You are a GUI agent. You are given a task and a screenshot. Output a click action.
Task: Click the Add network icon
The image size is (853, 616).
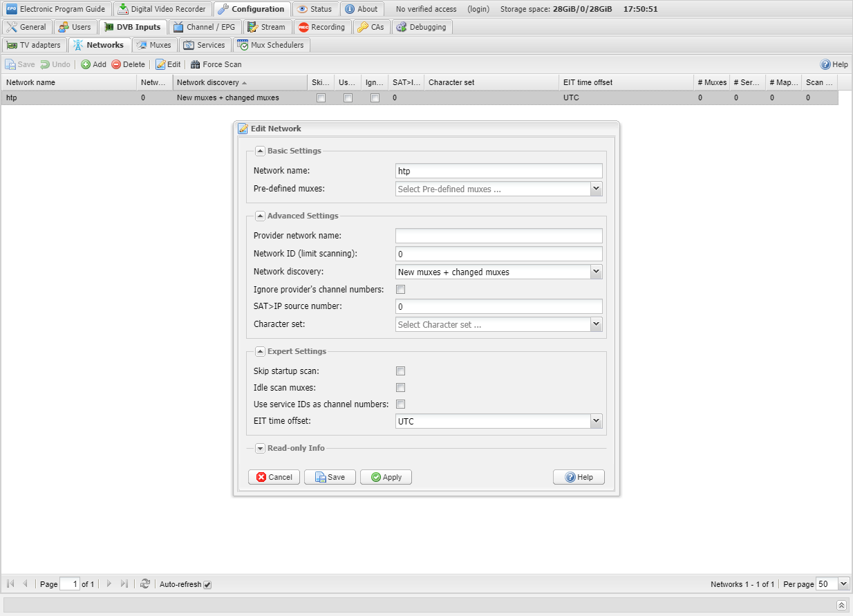(86, 64)
